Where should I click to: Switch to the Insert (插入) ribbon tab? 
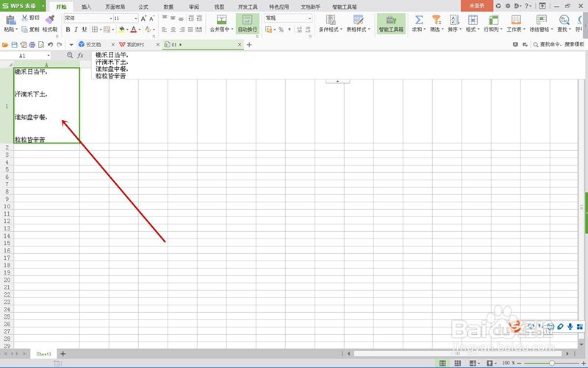point(86,7)
